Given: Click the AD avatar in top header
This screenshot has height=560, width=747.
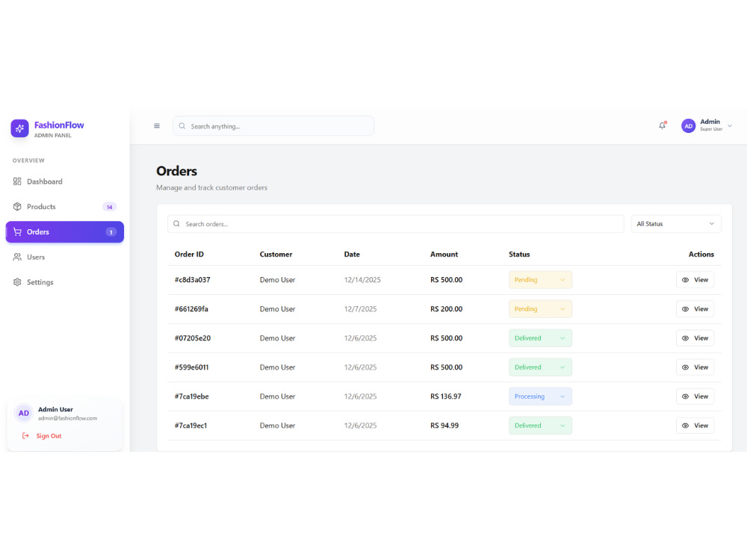Looking at the screenshot, I should click(689, 125).
